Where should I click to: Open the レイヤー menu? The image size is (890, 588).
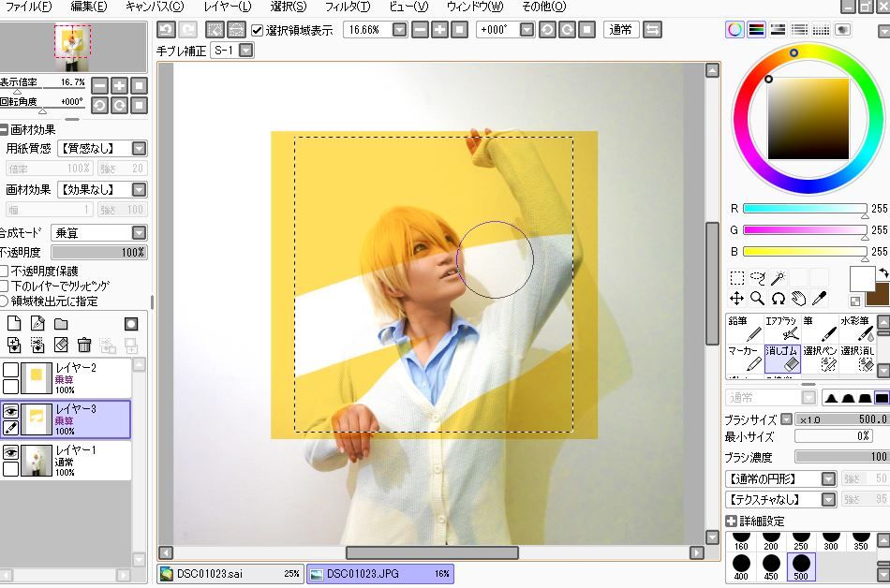click(227, 7)
